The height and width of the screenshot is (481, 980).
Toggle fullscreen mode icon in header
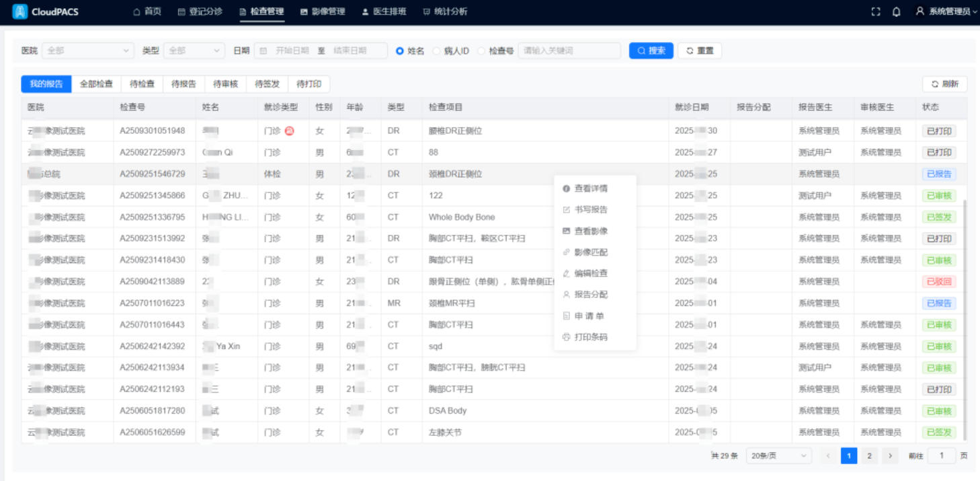click(x=875, y=11)
